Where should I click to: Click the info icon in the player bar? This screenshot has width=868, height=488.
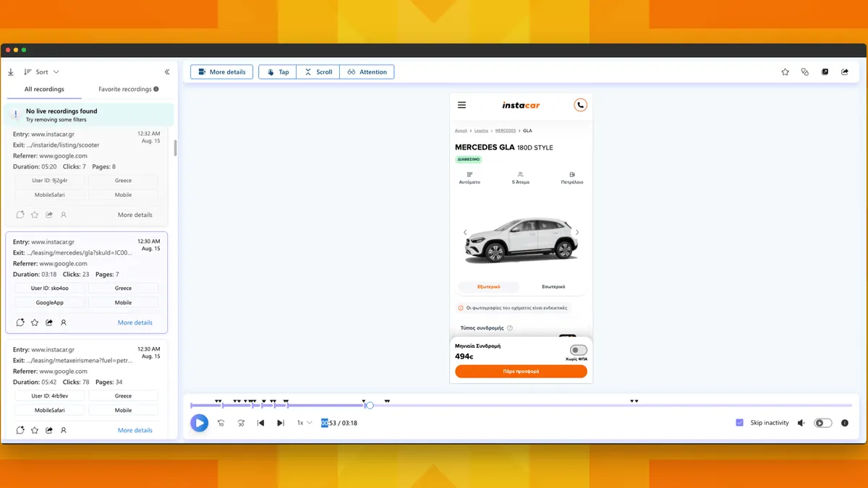click(x=845, y=423)
